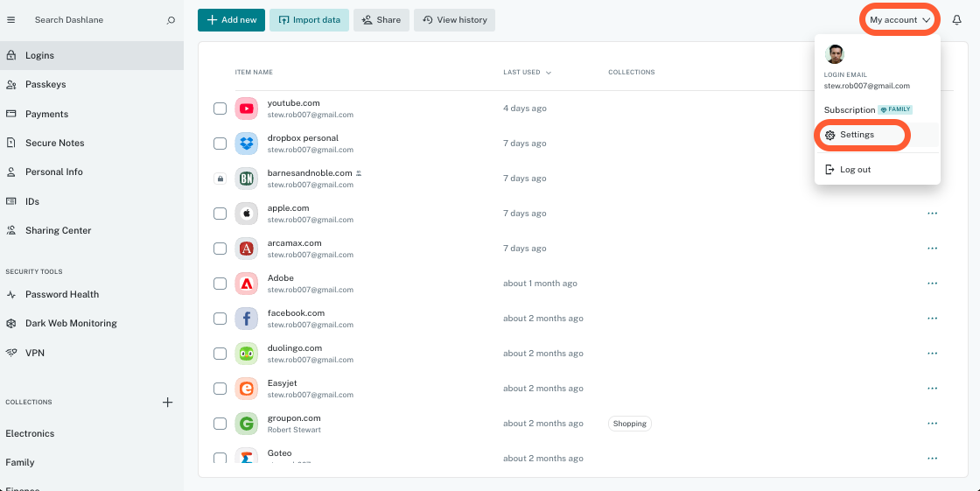Click the Add new button

231,20
